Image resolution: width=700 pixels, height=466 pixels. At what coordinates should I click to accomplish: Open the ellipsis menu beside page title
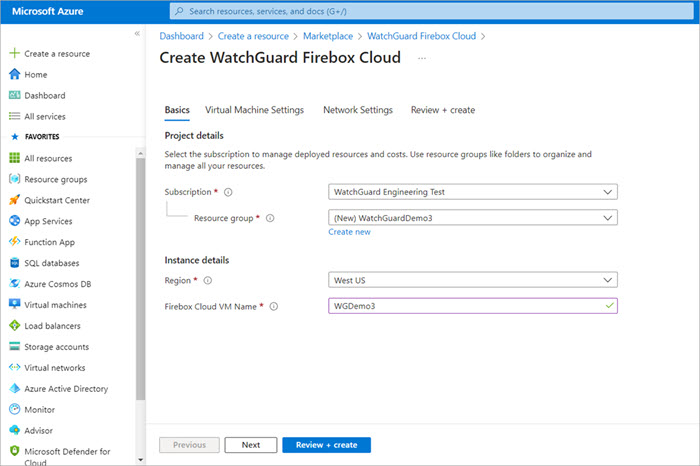point(422,58)
